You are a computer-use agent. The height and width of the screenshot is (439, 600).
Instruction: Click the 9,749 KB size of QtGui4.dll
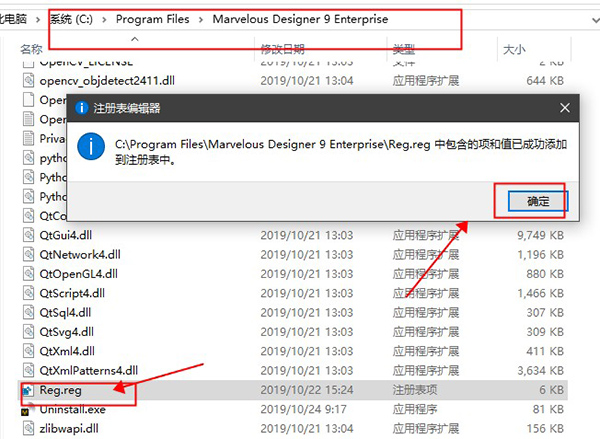(541, 235)
